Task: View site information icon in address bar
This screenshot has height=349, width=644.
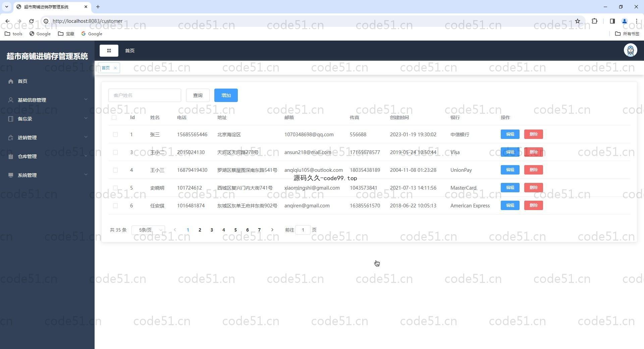Action: 46,21
